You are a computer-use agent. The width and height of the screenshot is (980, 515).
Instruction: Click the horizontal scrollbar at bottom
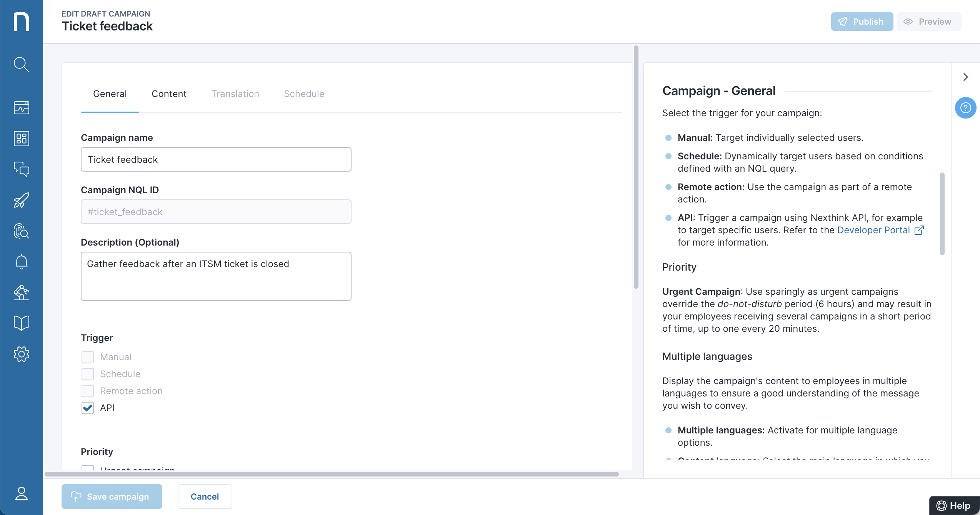(332, 474)
